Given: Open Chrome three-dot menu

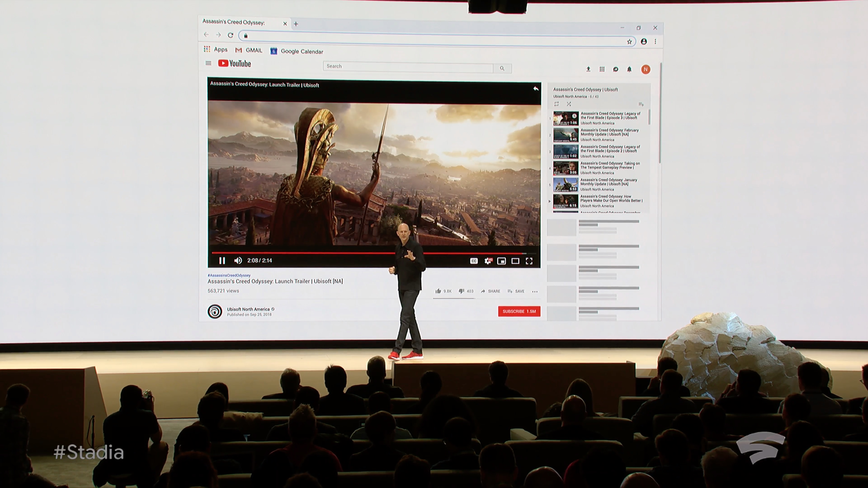Looking at the screenshot, I should pos(655,41).
